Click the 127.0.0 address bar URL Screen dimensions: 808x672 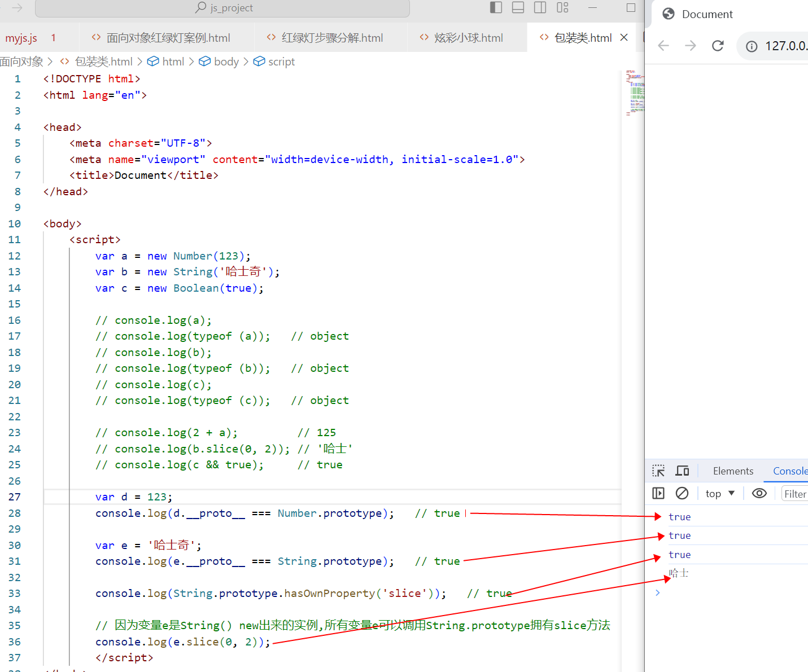click(x=786, y=46)
